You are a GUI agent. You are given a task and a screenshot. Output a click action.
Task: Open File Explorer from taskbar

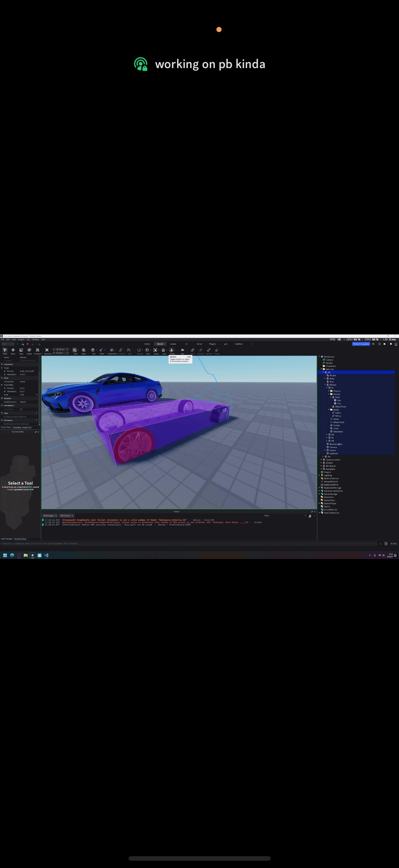(26, 555)
